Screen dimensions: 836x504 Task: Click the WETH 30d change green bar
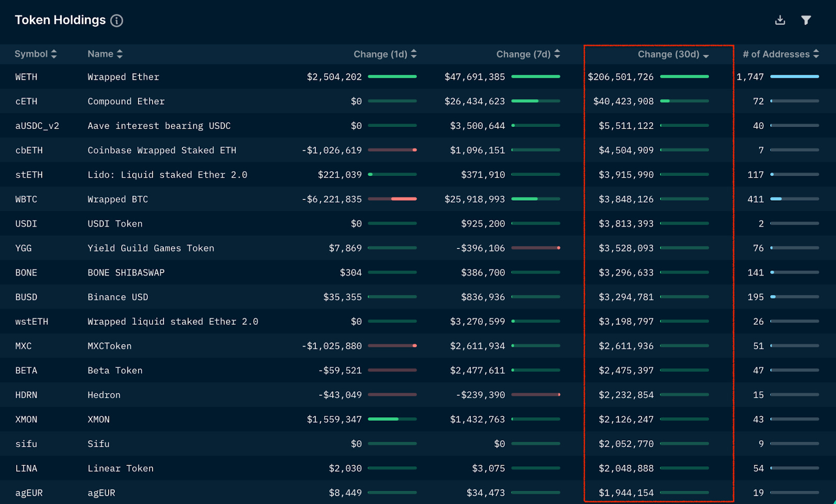(684, 77)
